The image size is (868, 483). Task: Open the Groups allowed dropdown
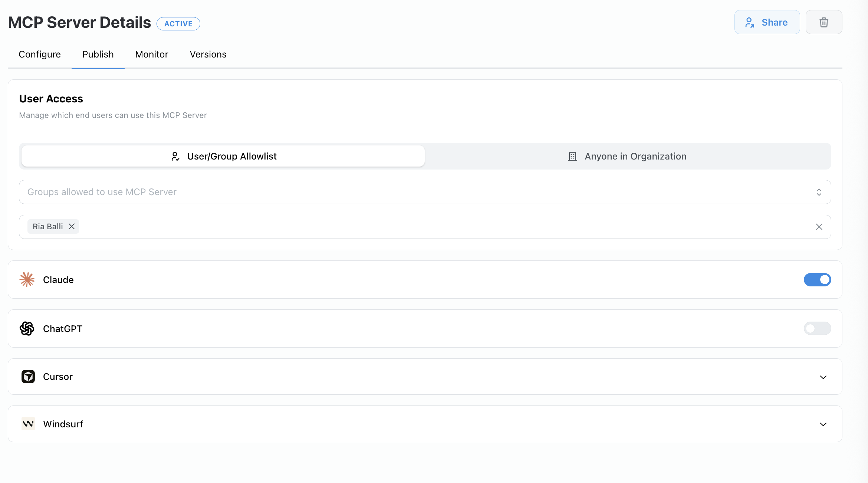(819, 192)
